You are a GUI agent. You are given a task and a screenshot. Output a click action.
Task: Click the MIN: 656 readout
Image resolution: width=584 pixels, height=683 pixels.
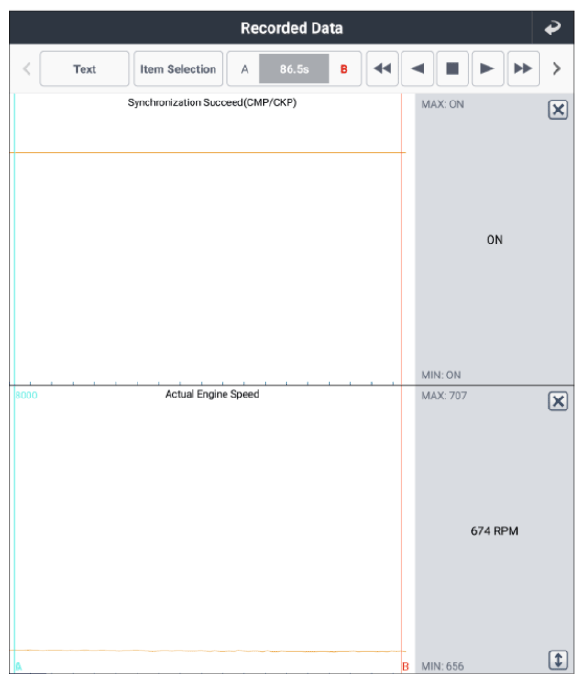click(x=442, y=666)
